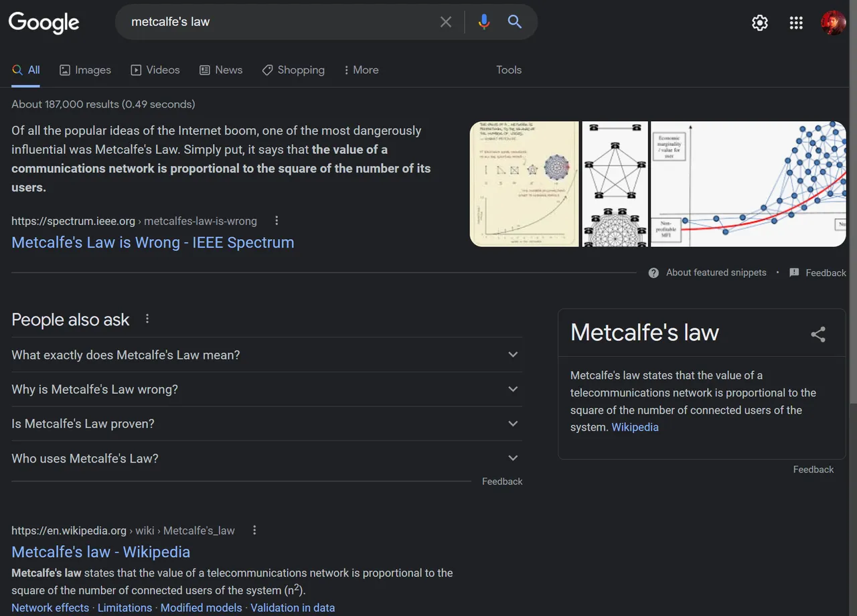Screen dimensions: 857x616
Task: Open the Google apps grid
Action: 796,23
